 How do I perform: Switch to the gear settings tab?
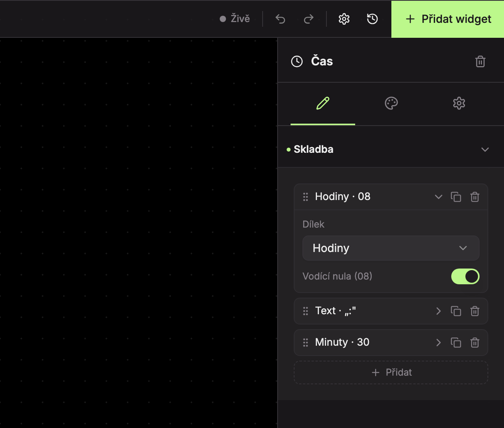click(x=459, y=104)
